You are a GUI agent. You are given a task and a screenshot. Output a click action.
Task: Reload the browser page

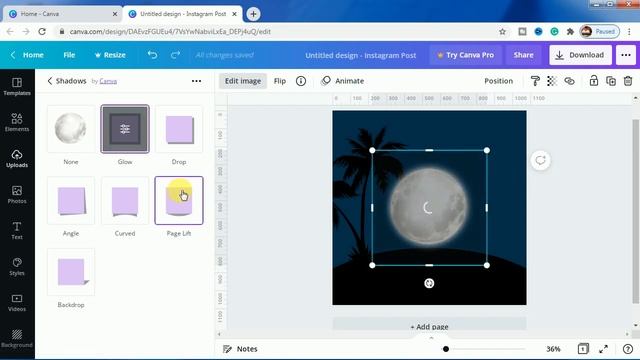(42, 31)
